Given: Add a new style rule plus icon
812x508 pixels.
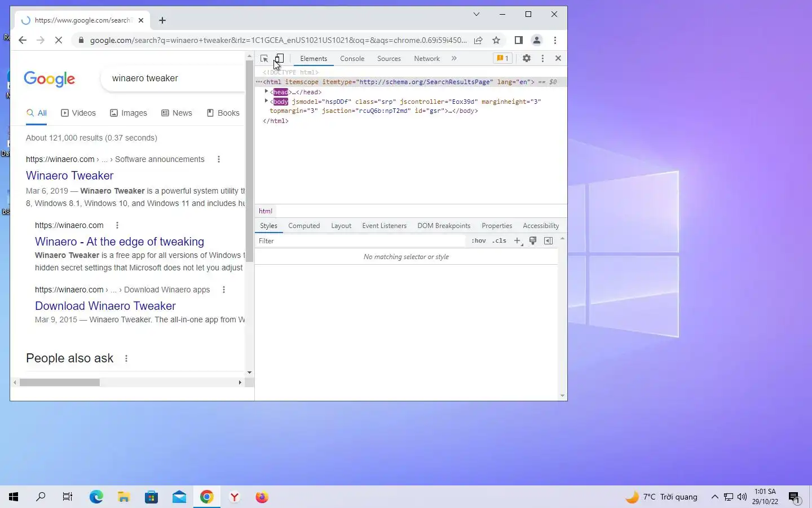Looking at the screenshot, I should click(517, 241).
